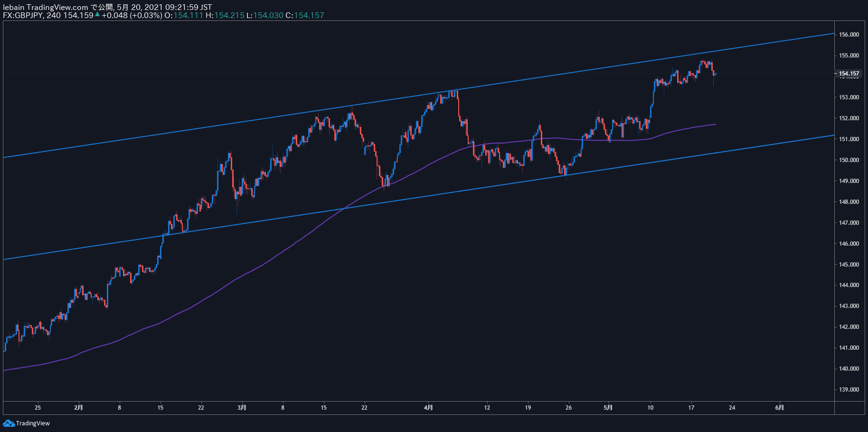Click the open value O:154.111
Screen dimensions: 868x432
(184, 15)
